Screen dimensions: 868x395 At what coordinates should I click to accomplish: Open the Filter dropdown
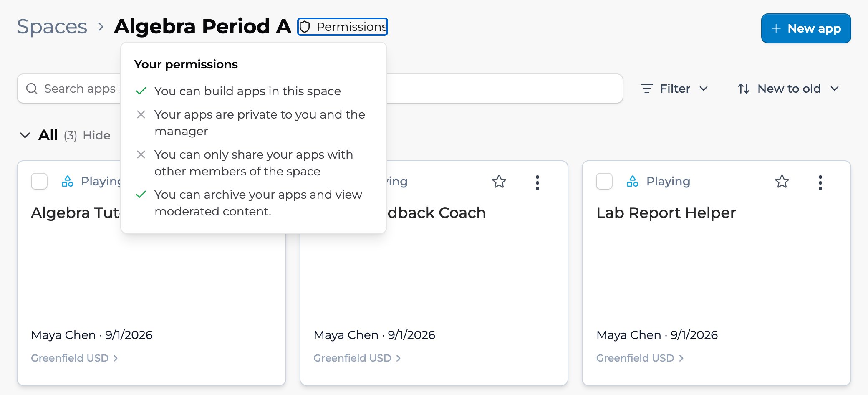[x=674, y=89]
